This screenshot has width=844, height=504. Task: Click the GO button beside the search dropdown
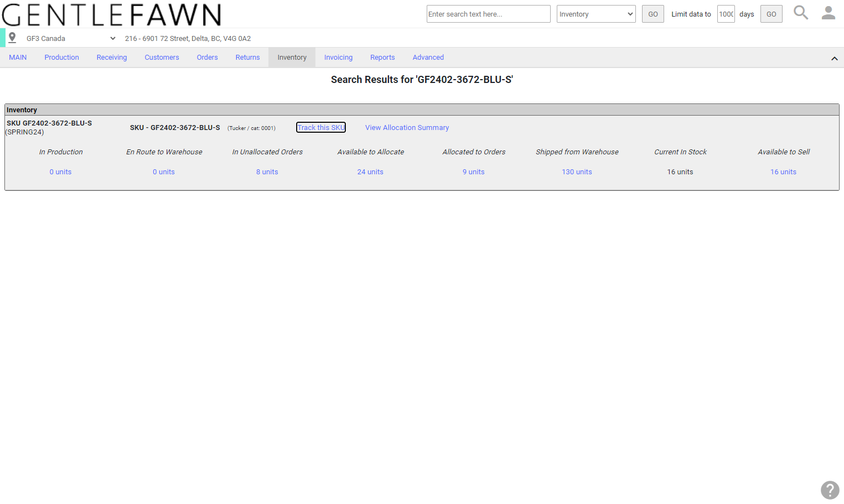pos(653,14)
